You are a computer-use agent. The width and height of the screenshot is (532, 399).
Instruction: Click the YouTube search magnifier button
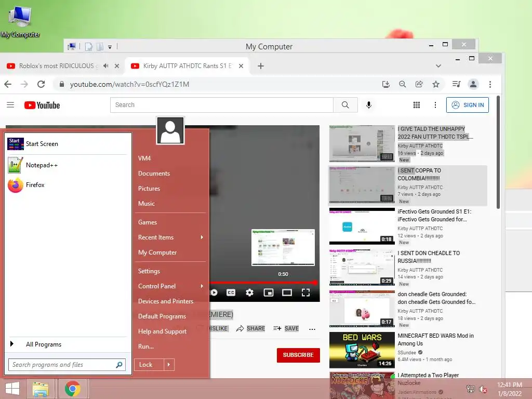click(345, 105)
